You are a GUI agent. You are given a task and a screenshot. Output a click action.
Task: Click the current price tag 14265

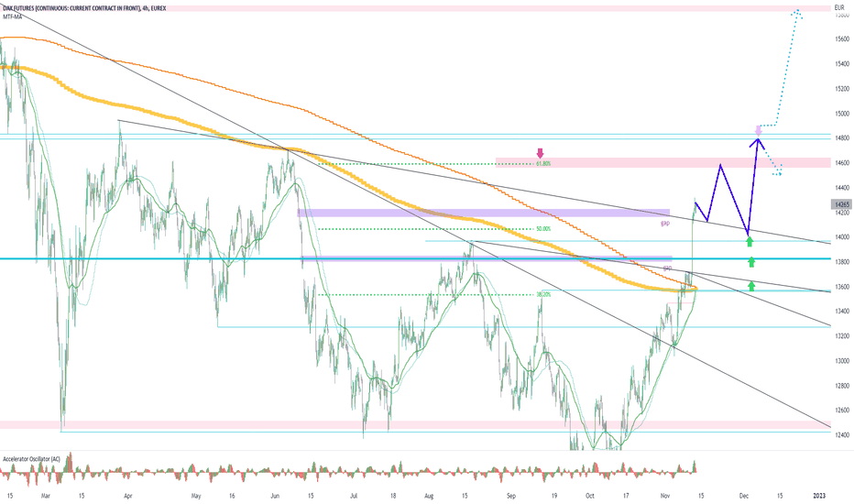841,204
